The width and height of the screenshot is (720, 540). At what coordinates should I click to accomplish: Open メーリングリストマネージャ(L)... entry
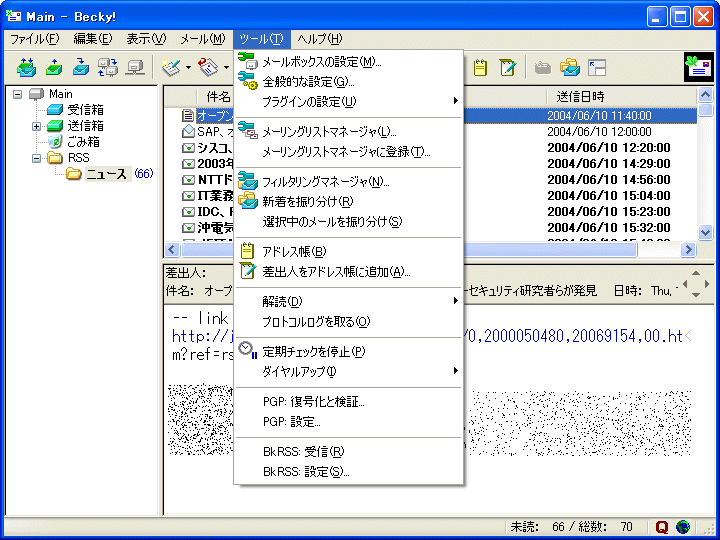tap(349, 132)
